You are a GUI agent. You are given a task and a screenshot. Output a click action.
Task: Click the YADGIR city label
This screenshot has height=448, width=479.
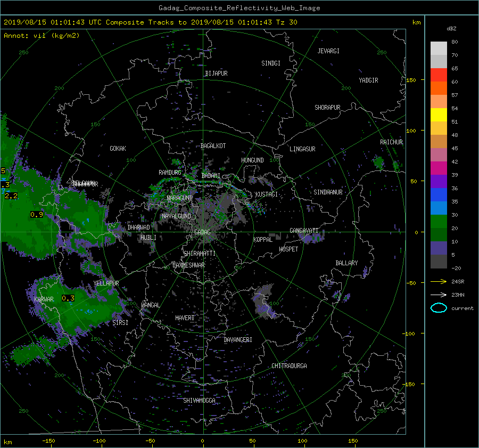point(368,80)
